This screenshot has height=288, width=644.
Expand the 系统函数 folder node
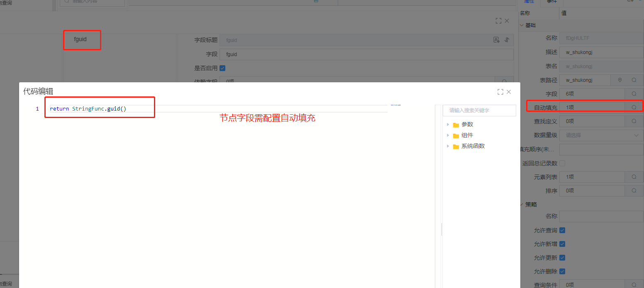click(448, 146)
